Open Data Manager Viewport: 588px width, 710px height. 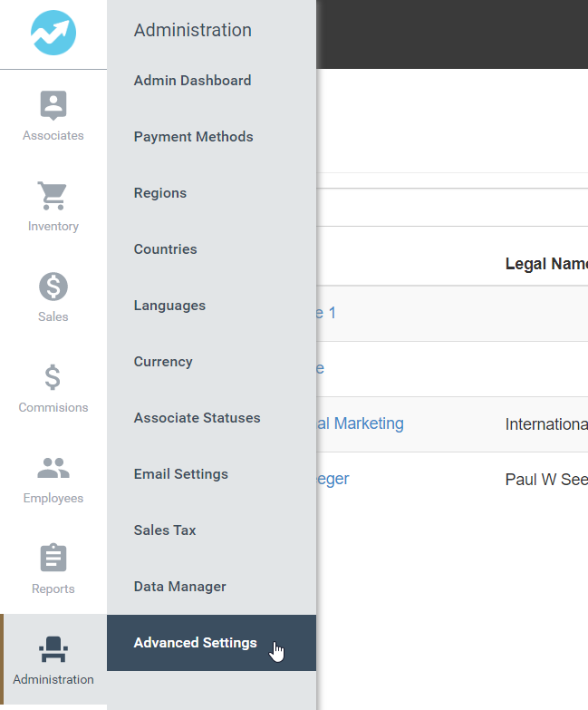[x=179, y=587]
